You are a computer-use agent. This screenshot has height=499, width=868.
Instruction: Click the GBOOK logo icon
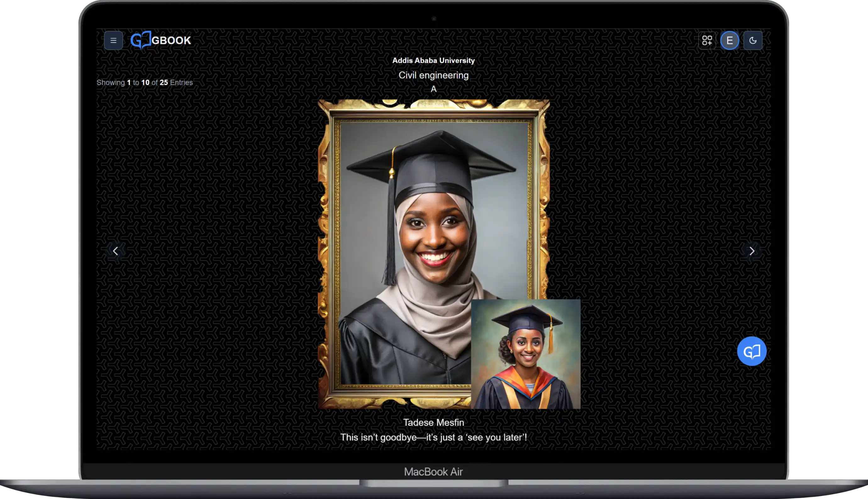(x=141, y=41)
